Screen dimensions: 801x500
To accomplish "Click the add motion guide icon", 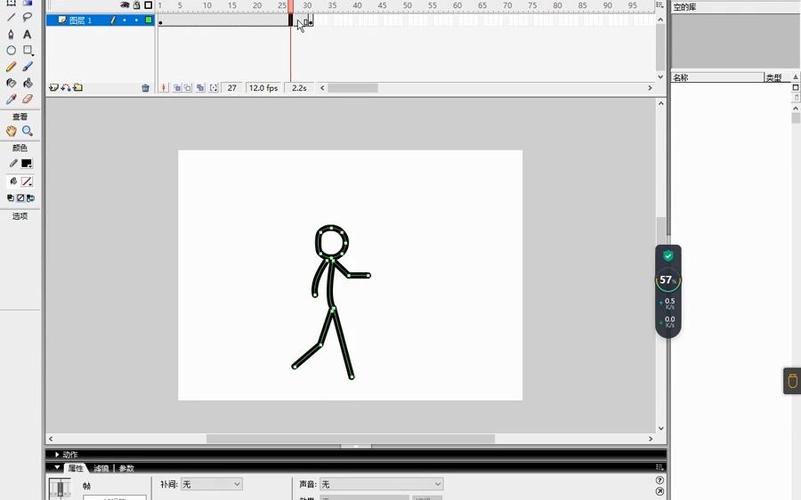I will [65, 88].
